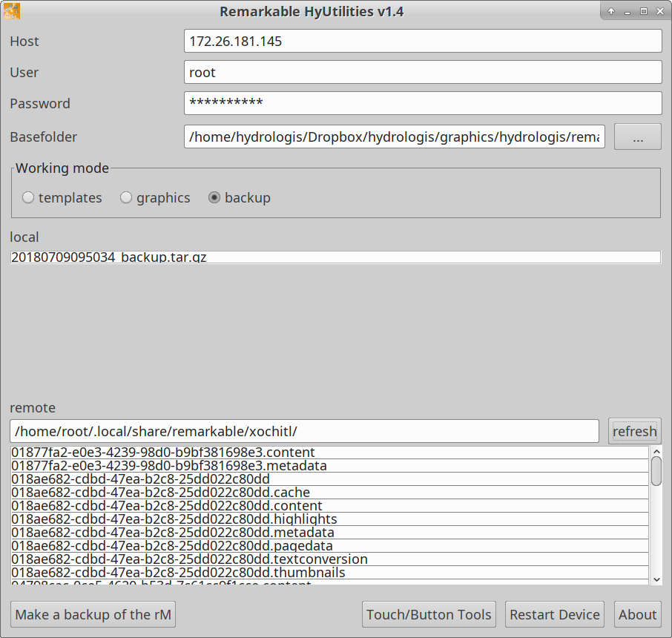This screenshot has height=638, width=672.
Task: Select the 018ae682 .highlights entry
Action: coord(329,519)
